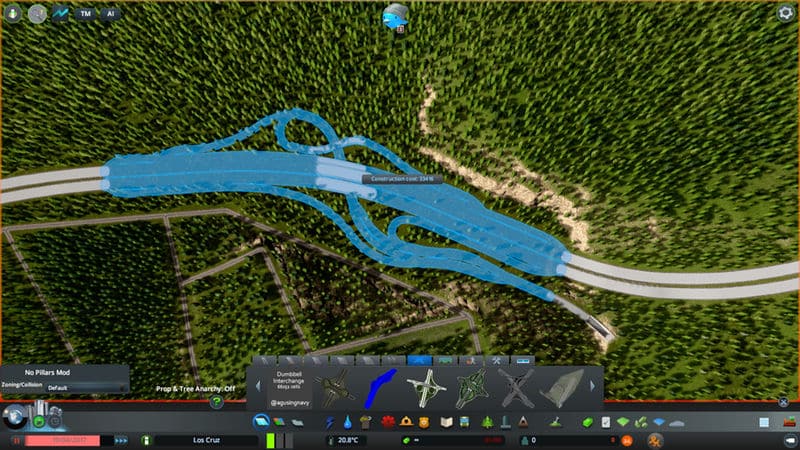Open the Zoning tool
Screen dimensions: 800x450
(281, 421)
